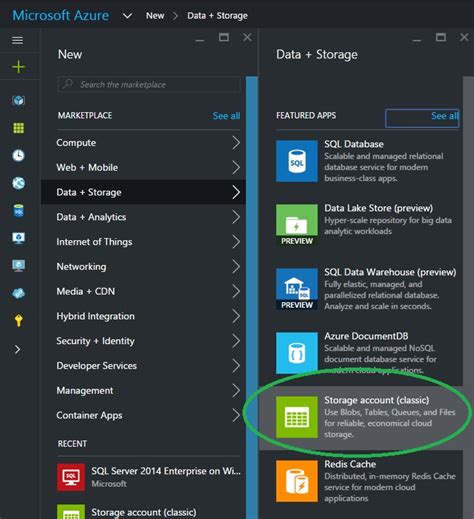Expand the Networking chevron
Viewport: 474px width, 519px height.
236,266
